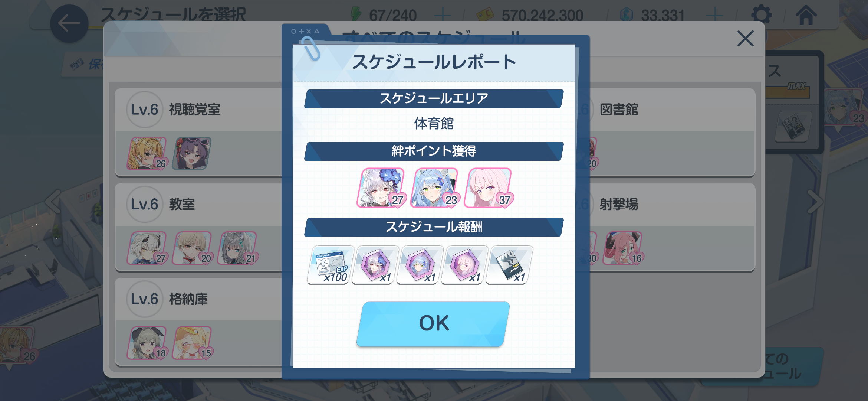868x401 pixels.
Task: Show previous location with left chevron
Action: point(54,202)
